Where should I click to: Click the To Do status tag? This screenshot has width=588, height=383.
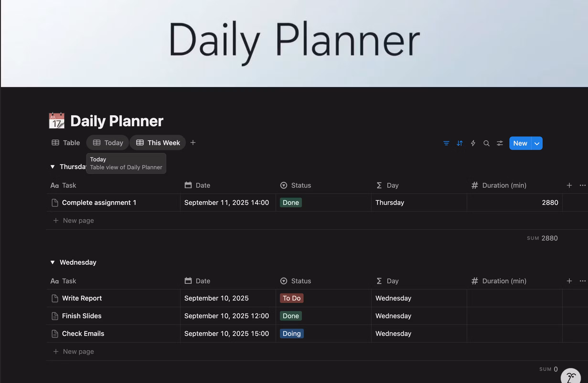tap(292, 298)
